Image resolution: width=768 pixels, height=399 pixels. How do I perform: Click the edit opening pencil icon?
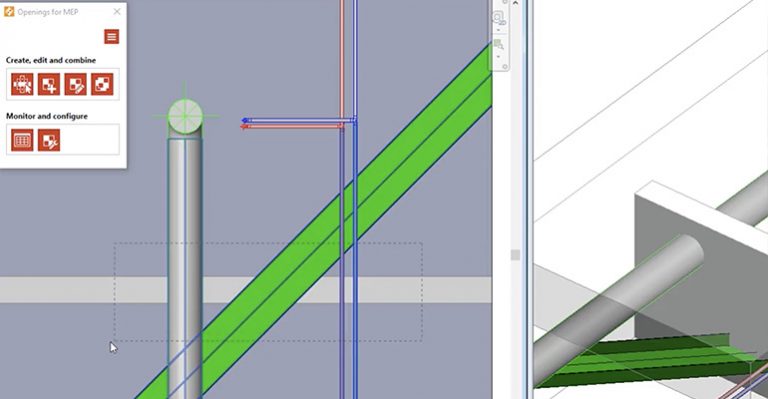coord(75,84)
